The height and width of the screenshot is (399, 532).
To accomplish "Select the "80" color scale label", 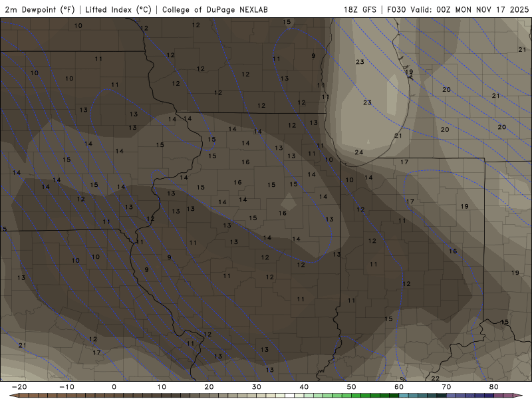I will (494, 387).
